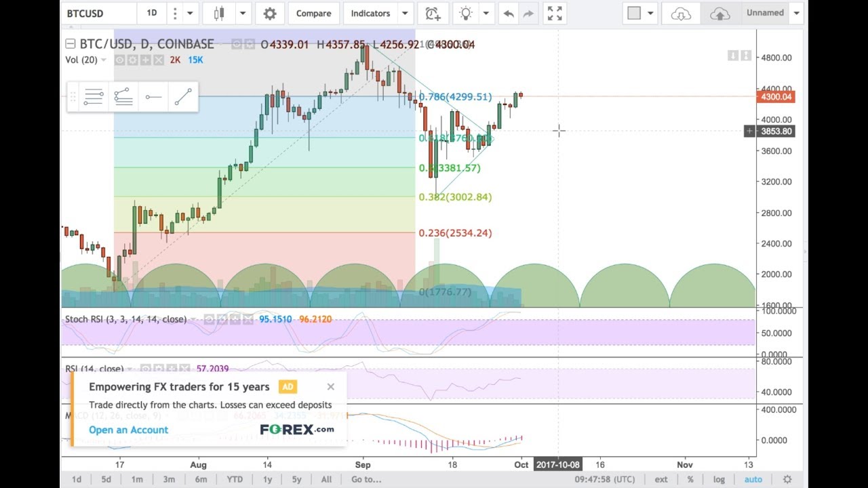Select the YTD time range

pyautogui.click(x=235, y=479)
